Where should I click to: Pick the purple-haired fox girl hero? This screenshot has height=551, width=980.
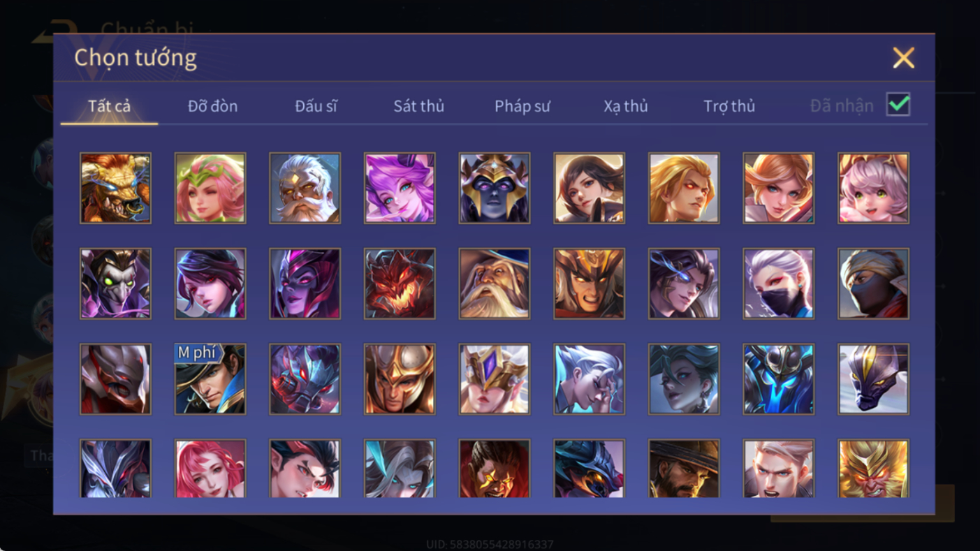400,189
